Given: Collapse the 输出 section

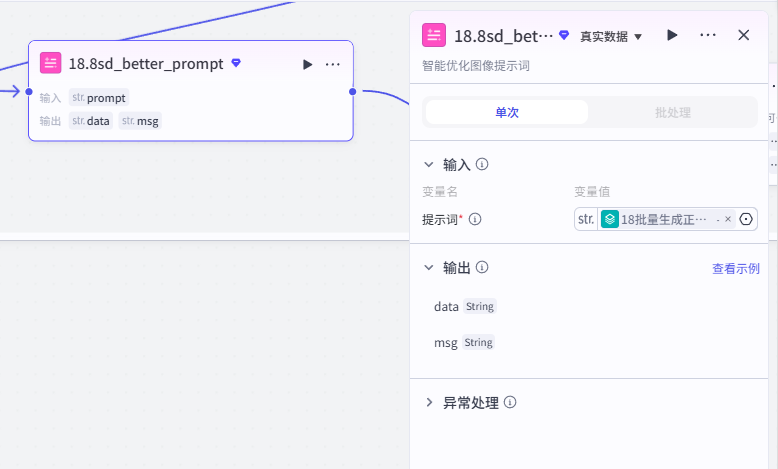Looking at the screenshot, I should coord(429,268).
